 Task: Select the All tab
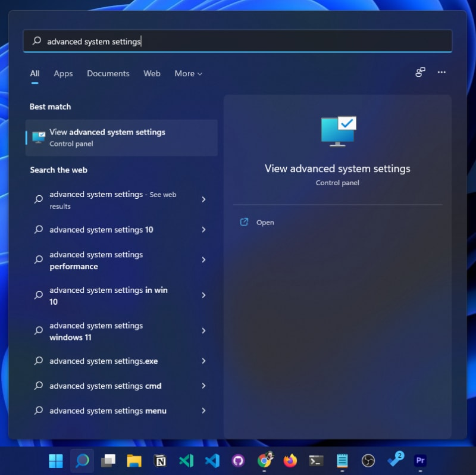click(x=35, y=73)
